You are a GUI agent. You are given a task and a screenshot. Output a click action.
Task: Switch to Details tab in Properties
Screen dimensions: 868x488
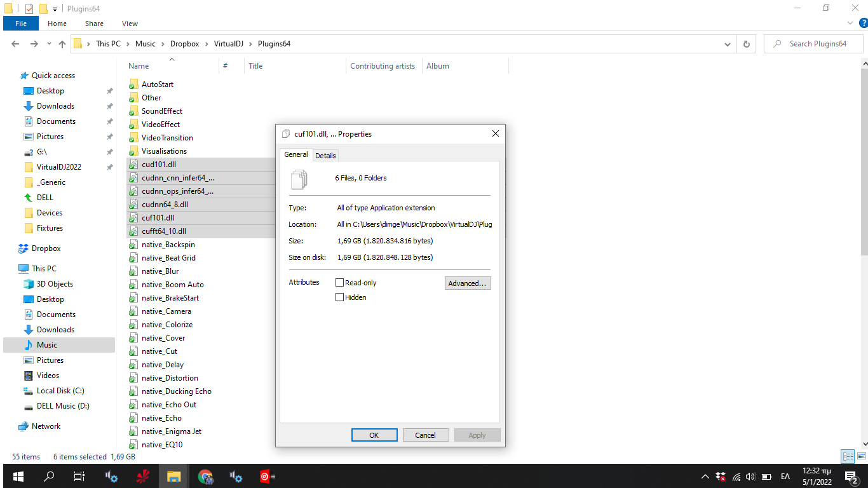tap(325, 156)
